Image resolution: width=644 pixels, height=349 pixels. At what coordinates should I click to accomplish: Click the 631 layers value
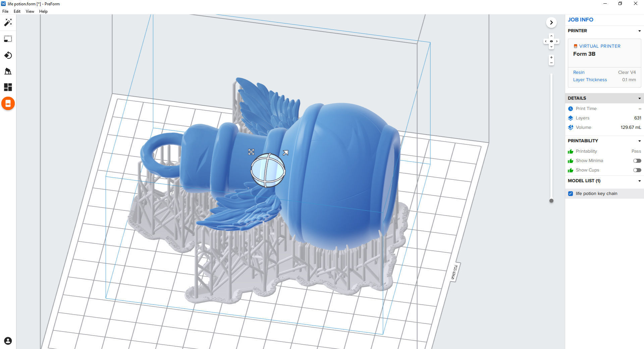pos(638,118)
